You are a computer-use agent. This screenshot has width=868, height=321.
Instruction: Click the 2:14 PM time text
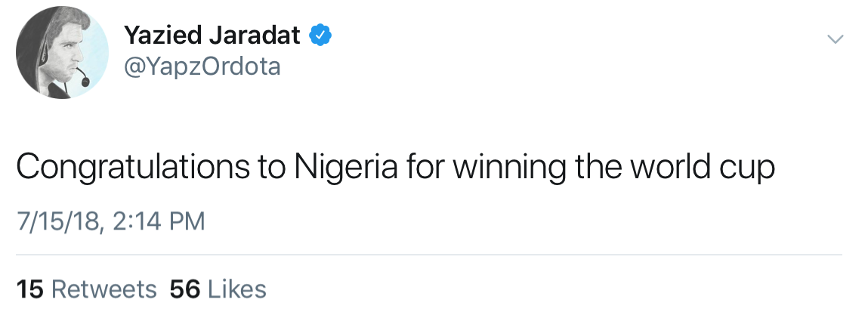(x=162, y=222)
